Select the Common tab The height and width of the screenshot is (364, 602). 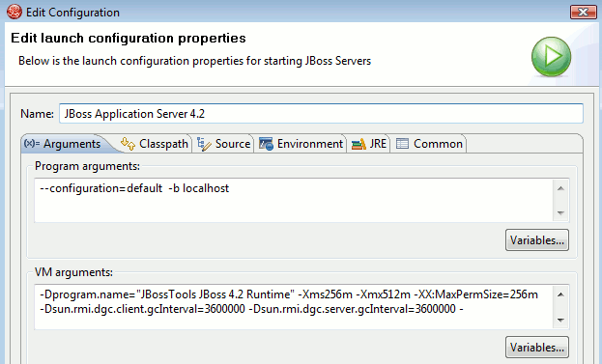pos(429,144)
